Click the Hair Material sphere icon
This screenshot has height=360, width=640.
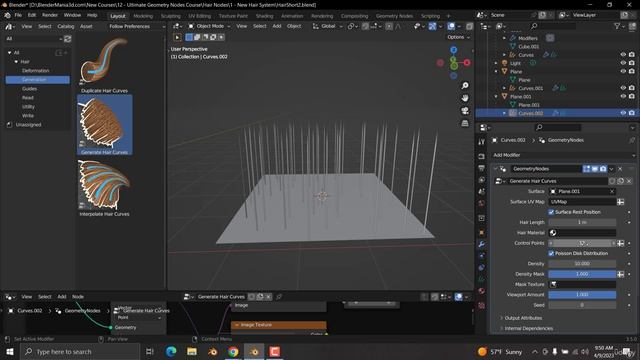(553, 233)
